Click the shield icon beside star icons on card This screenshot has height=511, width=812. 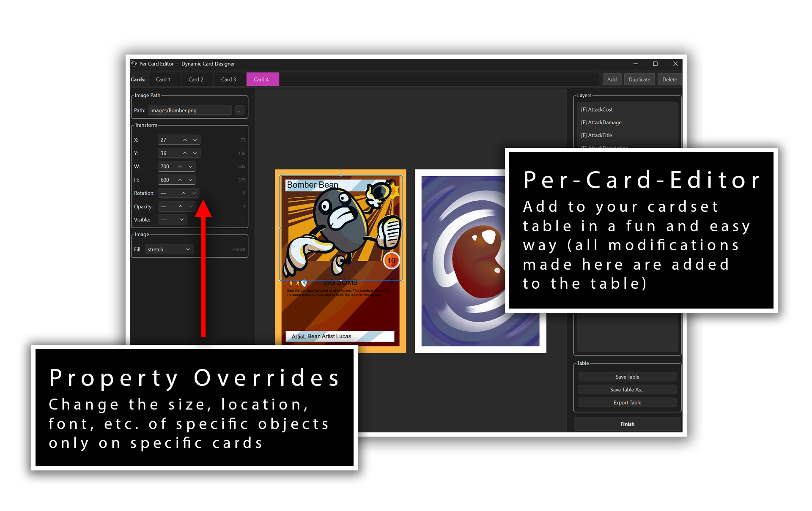pyautogui.click(x=304, y=283)
